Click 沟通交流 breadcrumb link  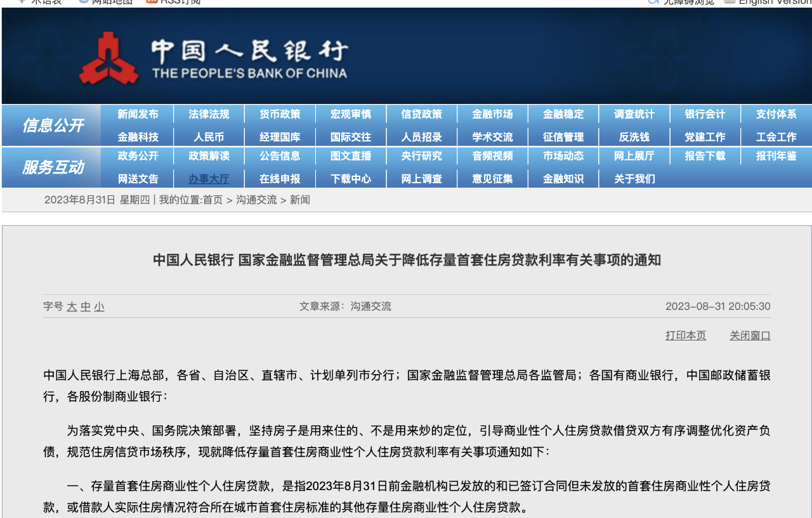[256, 200]
